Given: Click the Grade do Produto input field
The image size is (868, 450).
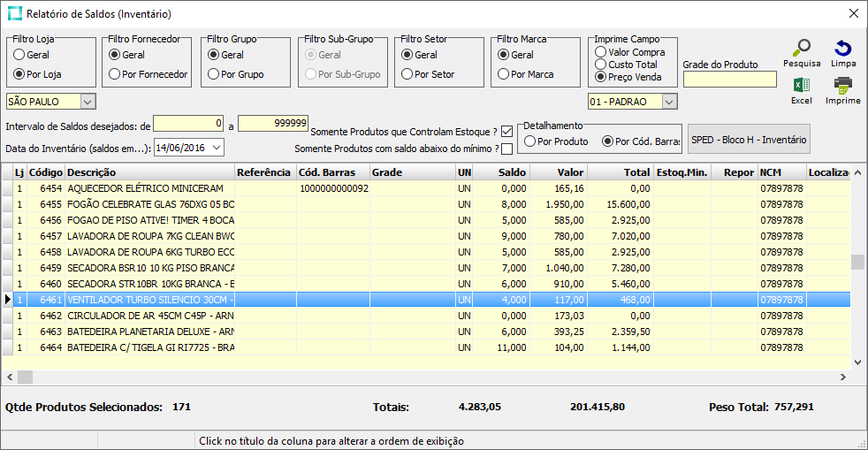Looking at the screenshot, I should 729,80.
